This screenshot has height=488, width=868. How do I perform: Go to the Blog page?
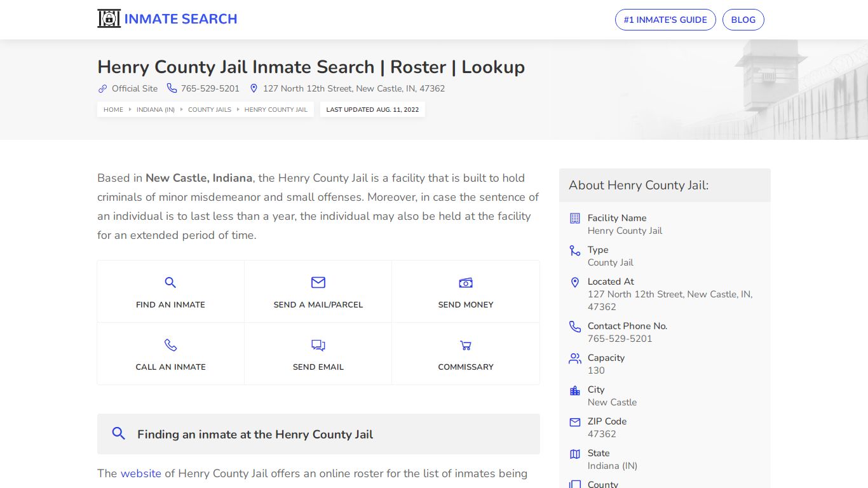point(743,20)
